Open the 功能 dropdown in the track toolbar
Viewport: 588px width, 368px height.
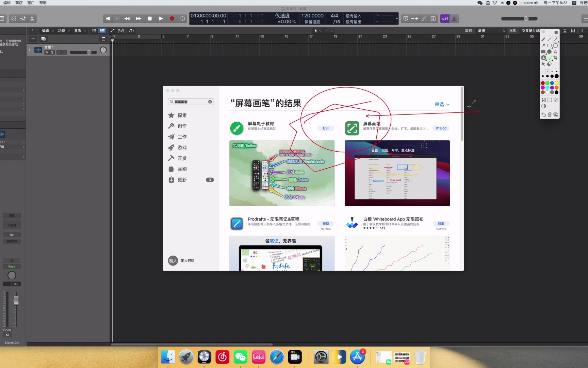pos(63,31)
